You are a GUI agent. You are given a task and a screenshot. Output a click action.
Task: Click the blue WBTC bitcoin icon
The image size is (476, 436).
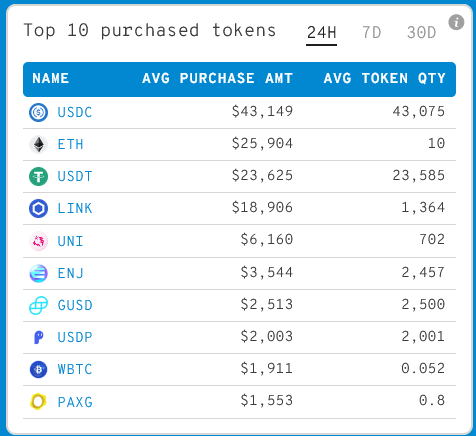pyautogui.click(x=38, y=369)
